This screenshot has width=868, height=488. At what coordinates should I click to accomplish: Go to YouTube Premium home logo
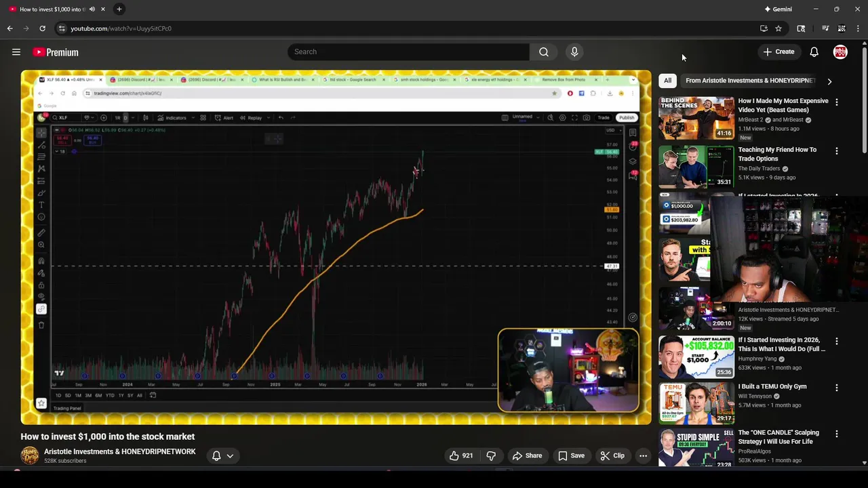click(x=56, y=52)
